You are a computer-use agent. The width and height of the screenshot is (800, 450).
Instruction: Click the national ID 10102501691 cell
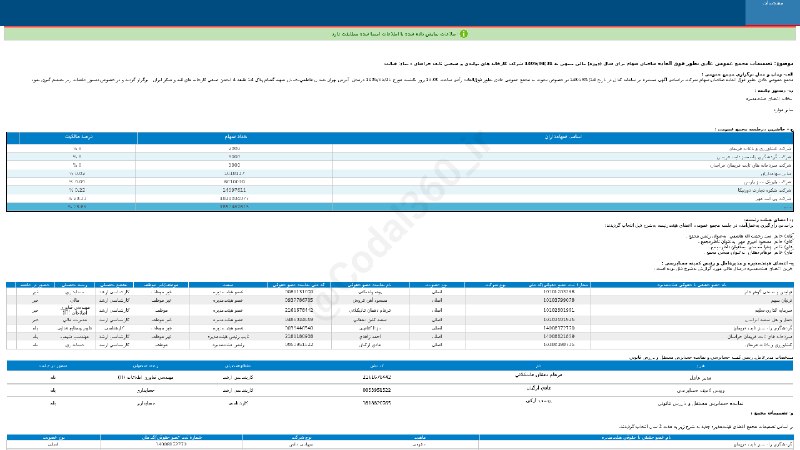tap(559, 310)
